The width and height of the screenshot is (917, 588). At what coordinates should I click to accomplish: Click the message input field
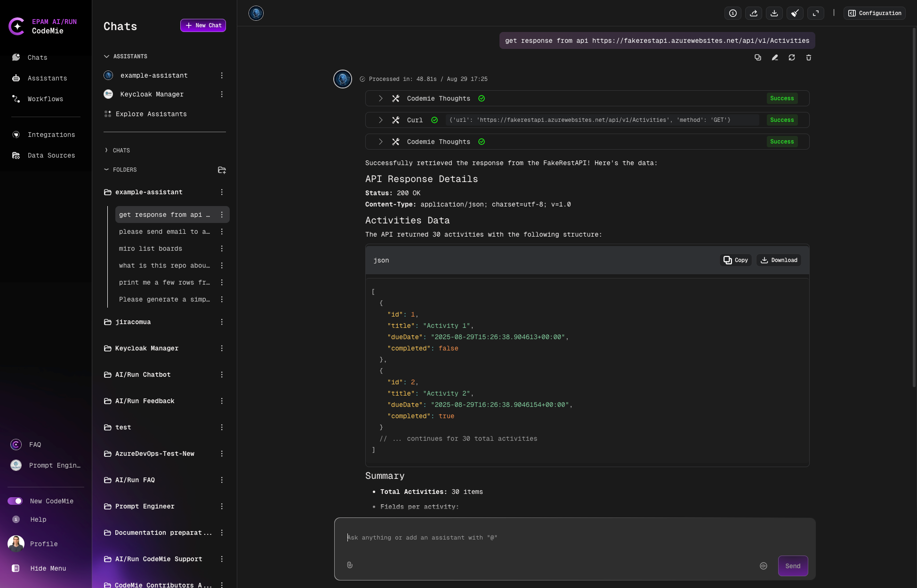pyautogui.click(x=518, y=538)
